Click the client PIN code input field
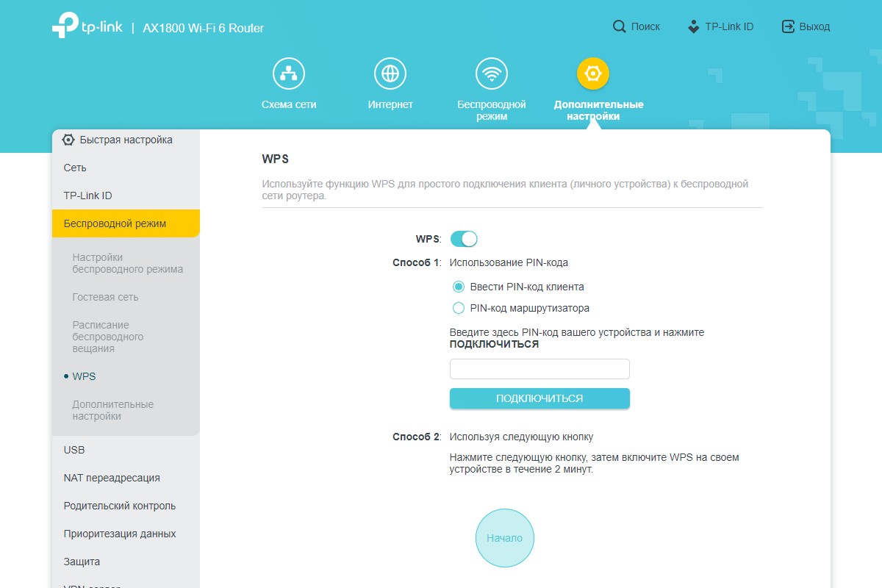The width and height of the screenshot is (882, 588). (539, 369)
